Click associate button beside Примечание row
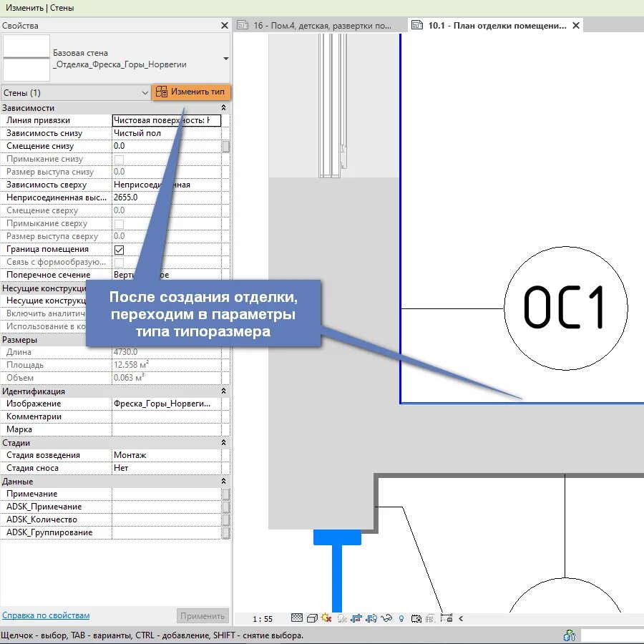 click(x=226, y=494)
